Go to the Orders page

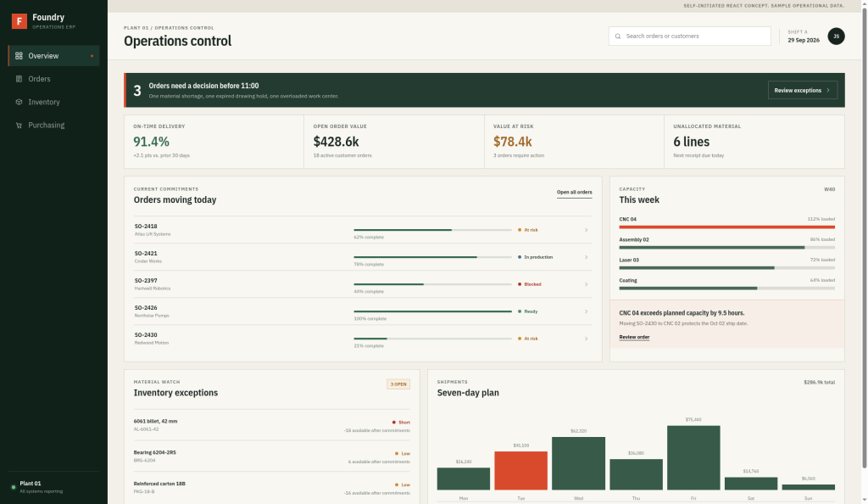pyautogui.click(x=53, y=79)
